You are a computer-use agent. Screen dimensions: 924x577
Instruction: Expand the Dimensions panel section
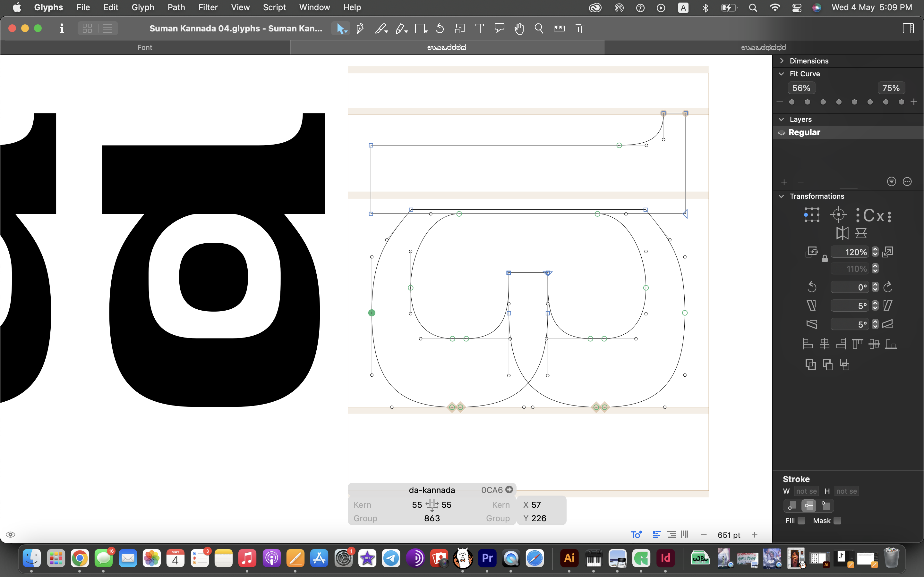point(782,61)
